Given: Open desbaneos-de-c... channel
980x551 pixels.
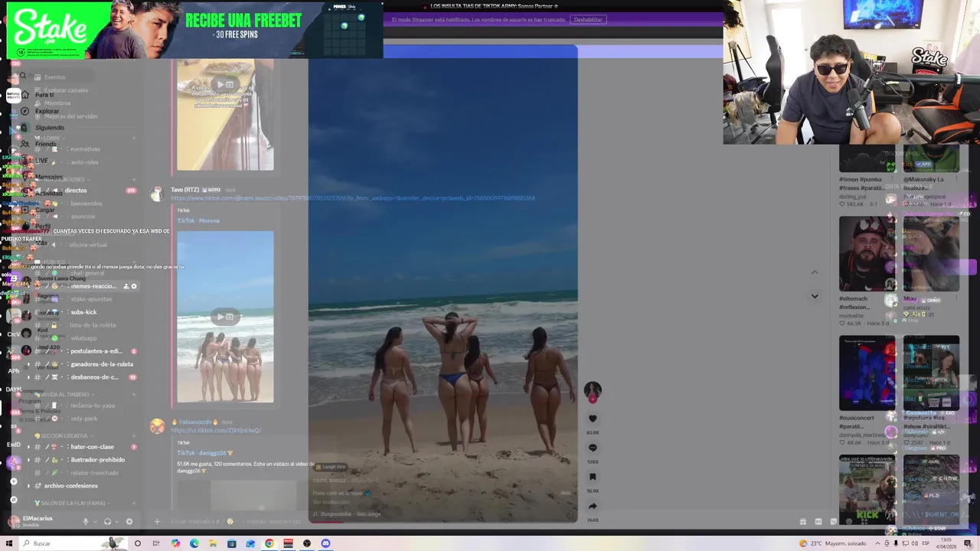Looking at the screenshot, I should (x=86, y=377).
